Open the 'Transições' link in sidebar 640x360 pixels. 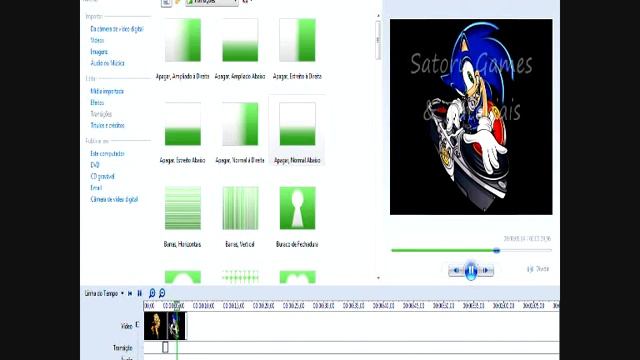click(101, 114)
